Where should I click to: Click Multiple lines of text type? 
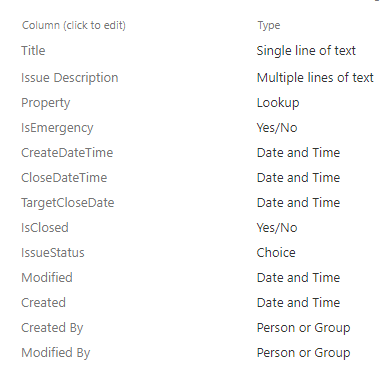coord(315,78)
